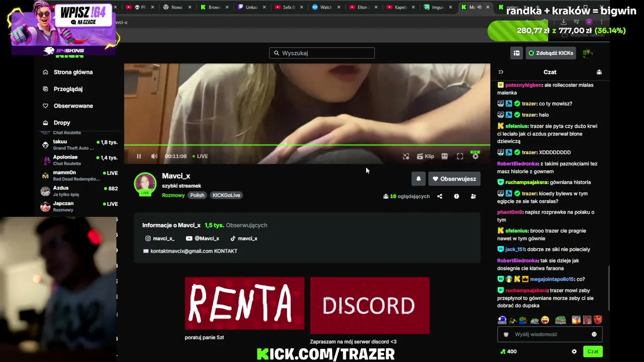
Task: Open the emoji picker in chat input
Action: coord(594,334)
